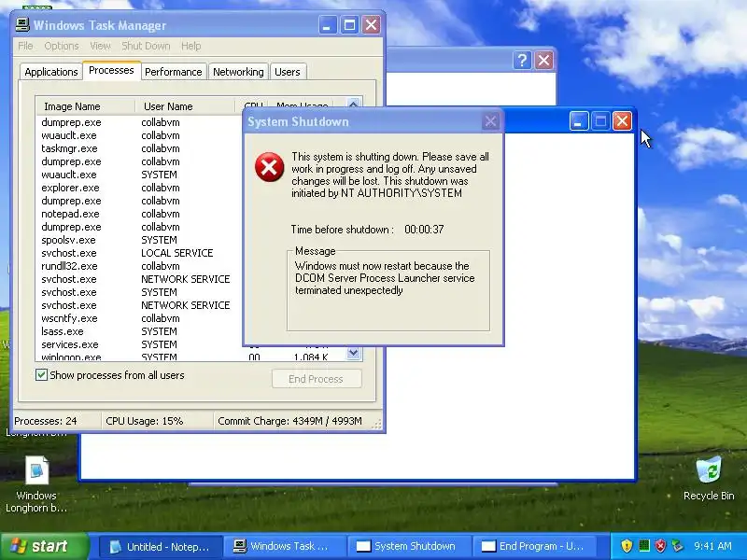Click the process list scroll up arrow
This screenshot has height=560, width=747.
(x=354, y=105)
